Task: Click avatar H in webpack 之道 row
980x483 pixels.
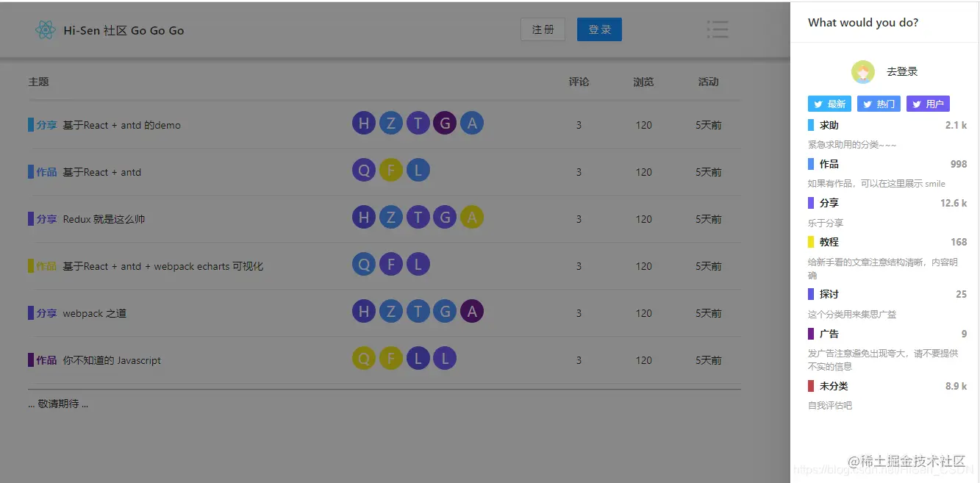Action: [364, 312]
